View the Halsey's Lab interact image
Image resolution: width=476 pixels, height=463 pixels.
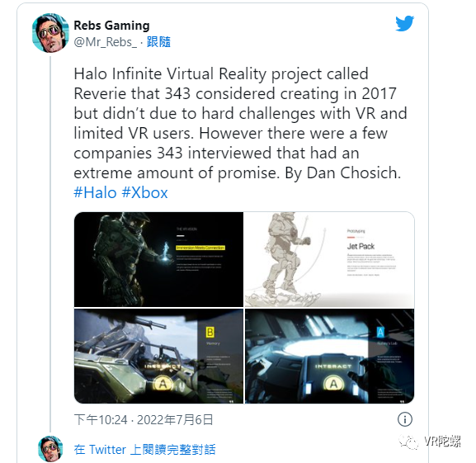tap(329, 357)
